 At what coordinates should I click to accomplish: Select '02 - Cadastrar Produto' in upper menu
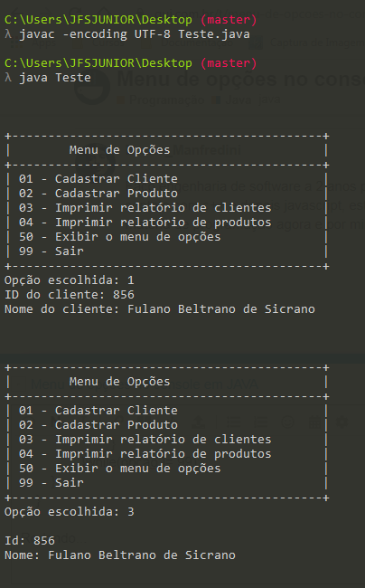click(x=98, y=194)
